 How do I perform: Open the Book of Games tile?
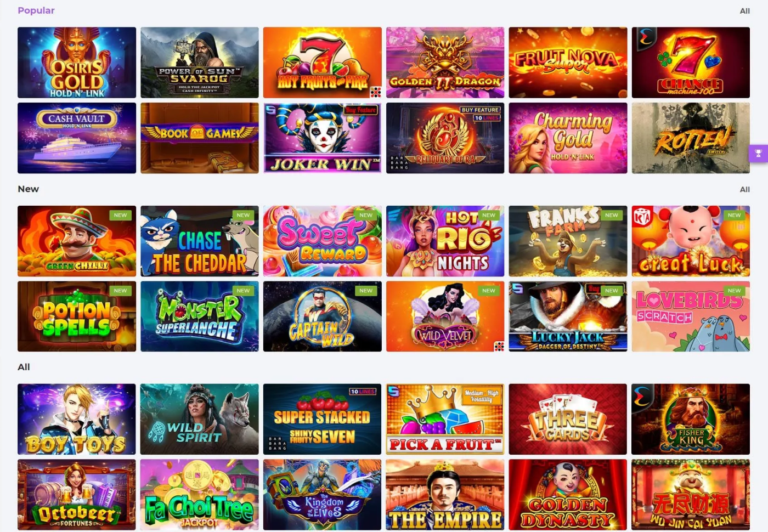[200, 138]
